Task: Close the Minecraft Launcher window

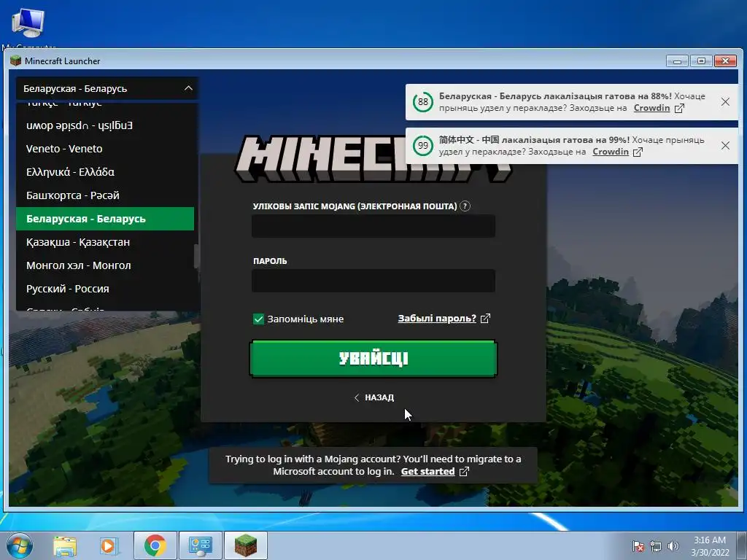Action: point(725,61)
